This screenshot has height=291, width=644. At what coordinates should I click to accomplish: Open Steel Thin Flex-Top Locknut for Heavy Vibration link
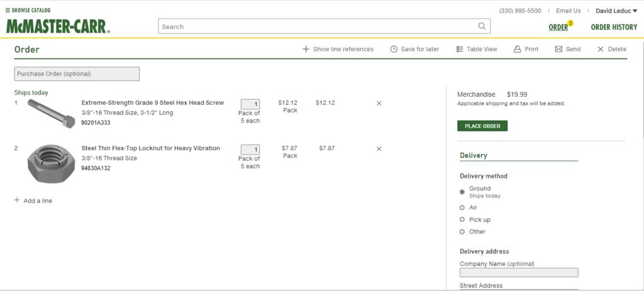[150, 148]
